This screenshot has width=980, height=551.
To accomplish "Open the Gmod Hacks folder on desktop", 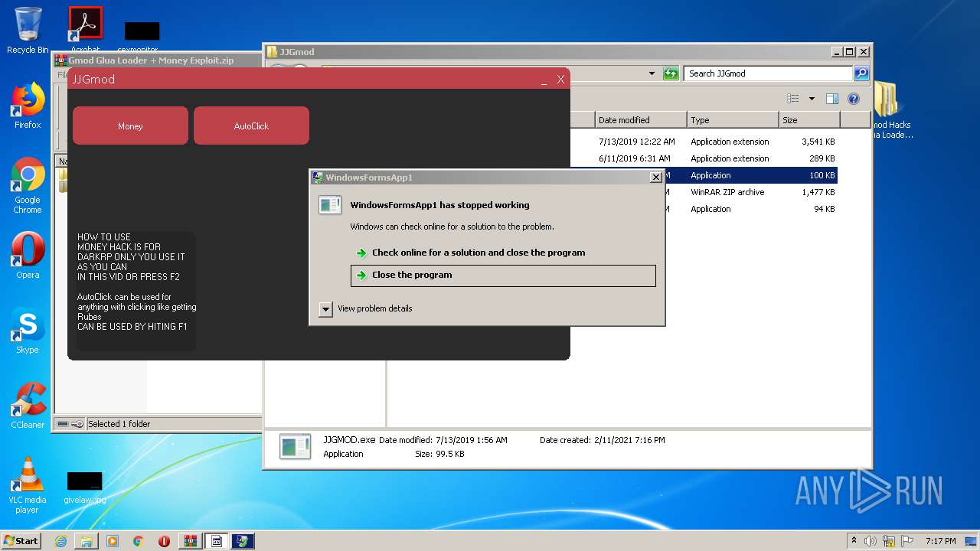I will (x=889, y=109).
